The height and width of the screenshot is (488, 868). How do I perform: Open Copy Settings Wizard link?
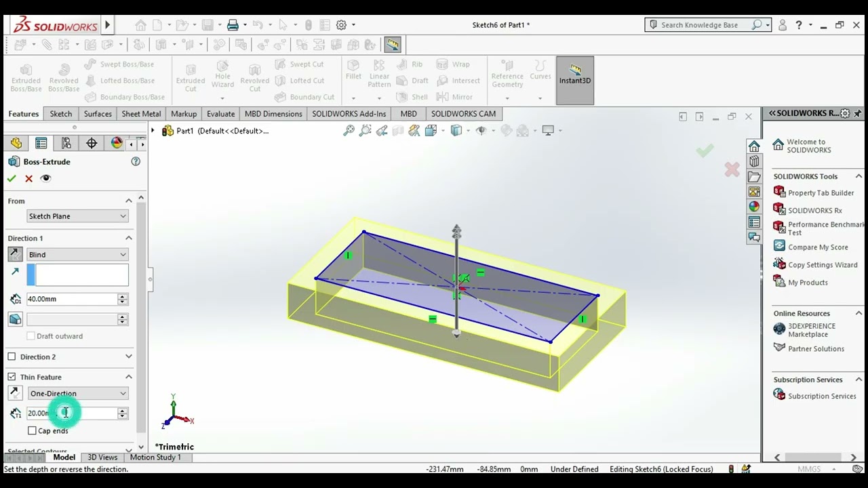click(x=823, y=265)
